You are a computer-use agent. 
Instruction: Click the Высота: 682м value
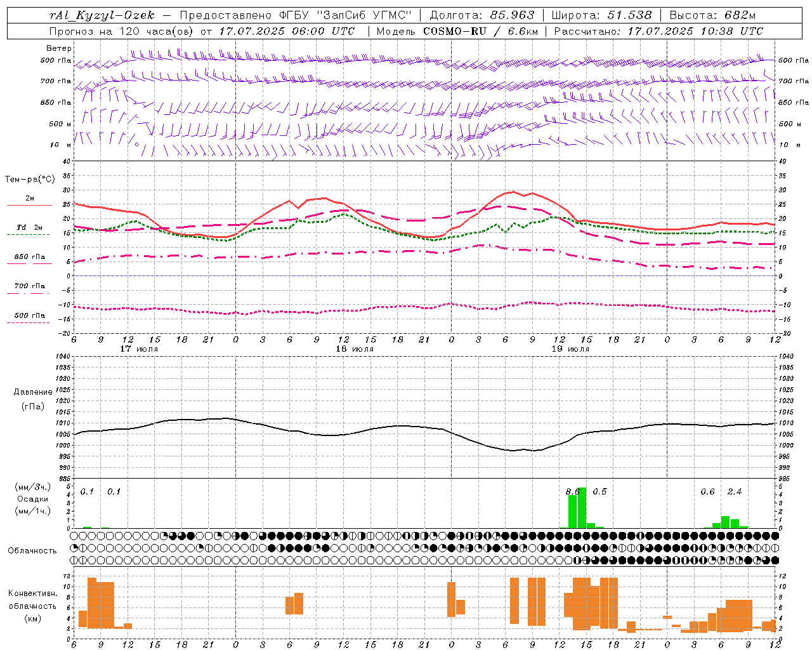coord(712,15)
